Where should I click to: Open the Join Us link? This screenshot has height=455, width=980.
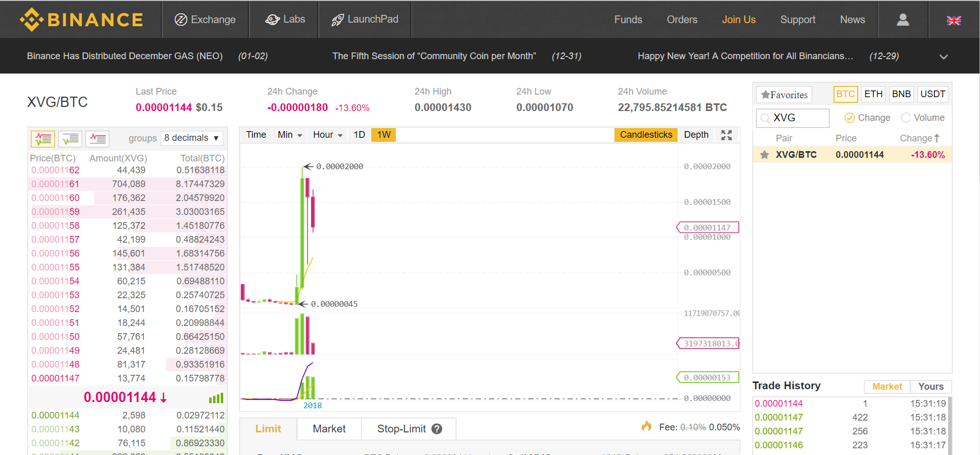pos(738,20)
